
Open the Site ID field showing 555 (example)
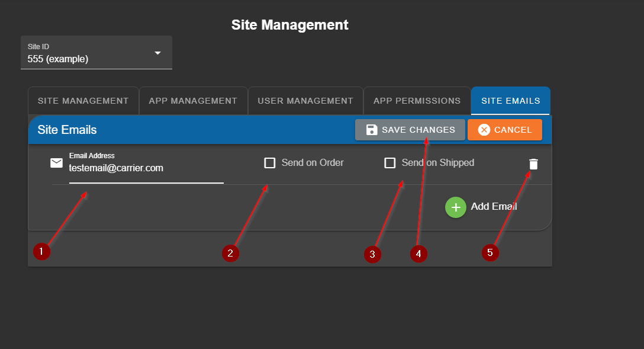89,59
